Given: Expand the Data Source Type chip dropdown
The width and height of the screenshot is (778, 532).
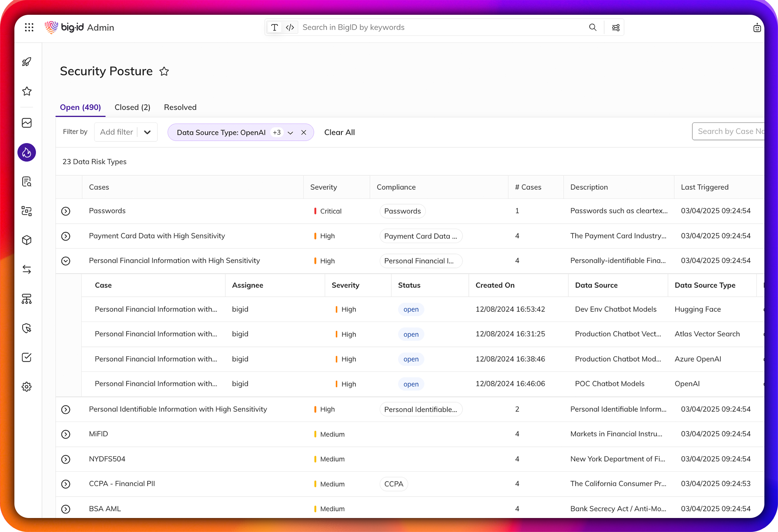Looking at the screenshot, I should pyautogui.click(x=290, y=133).
